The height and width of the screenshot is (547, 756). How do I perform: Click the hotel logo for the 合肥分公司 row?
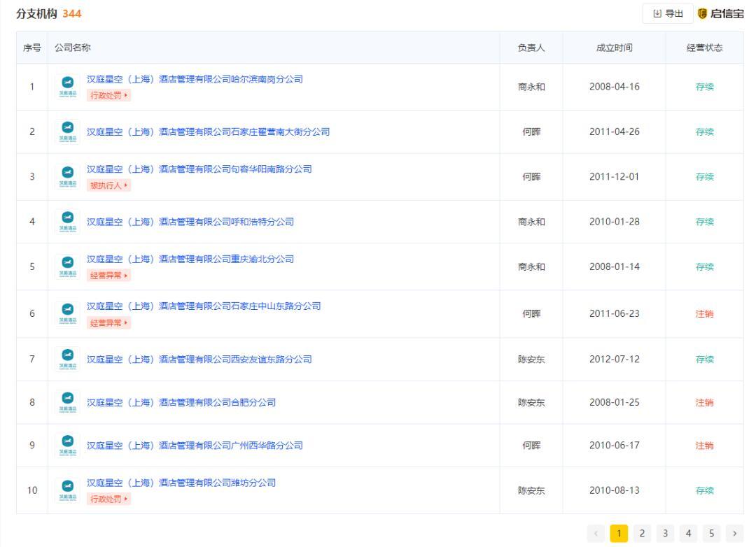coord(68,402)
